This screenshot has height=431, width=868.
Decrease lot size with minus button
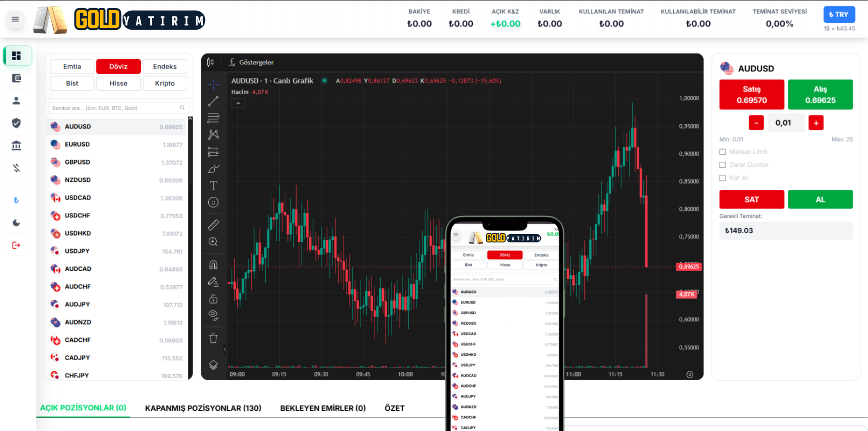(x=756, y=123)
